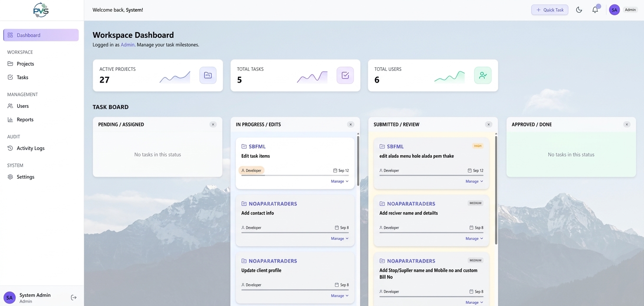The image size is (644, 306).
Task: Close the In Progress / Edits column
Action: pos(351,124)
